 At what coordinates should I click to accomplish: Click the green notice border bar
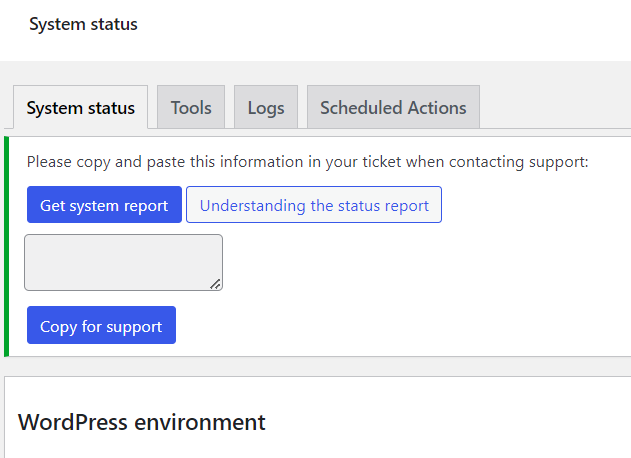[x=6, y=246]
